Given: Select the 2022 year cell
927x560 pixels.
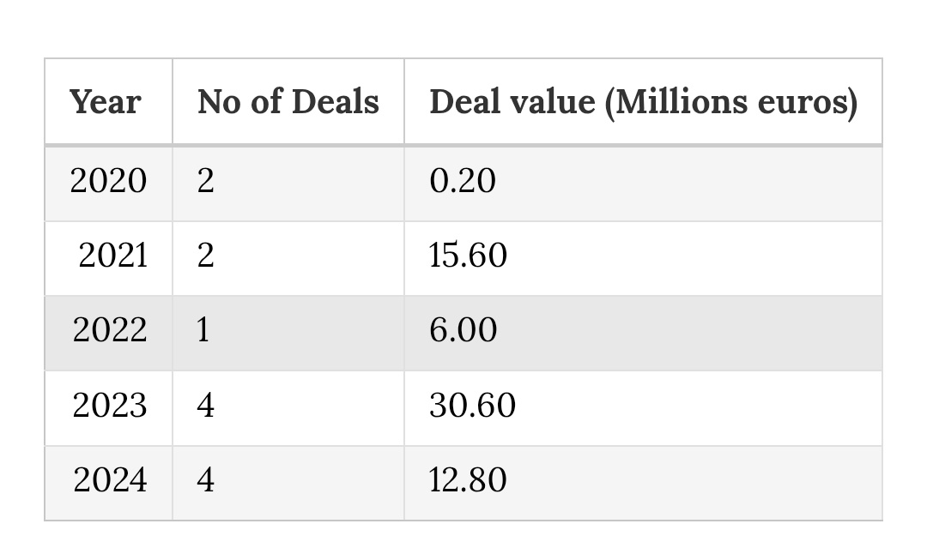Looking at the screenshot, I should 109,333.
